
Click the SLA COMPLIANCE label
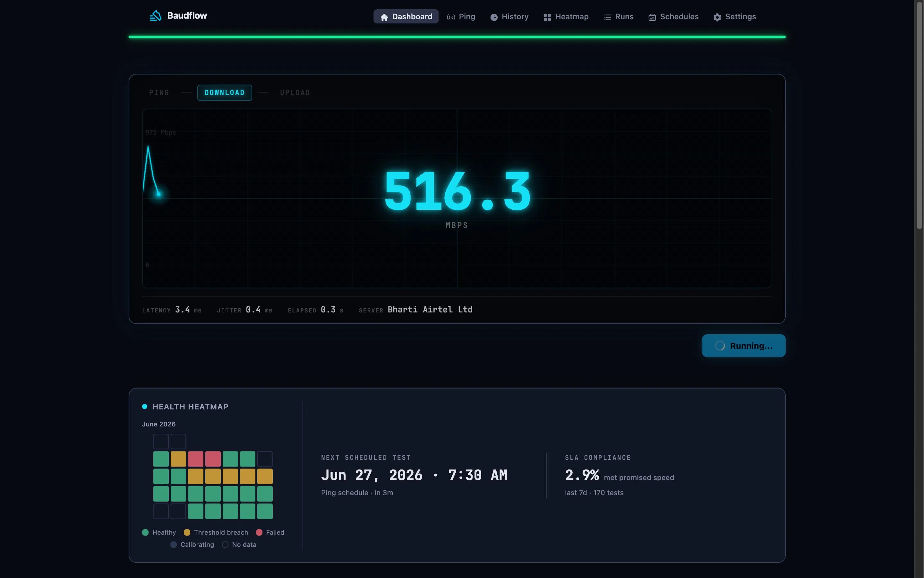[x=598, y=458]
